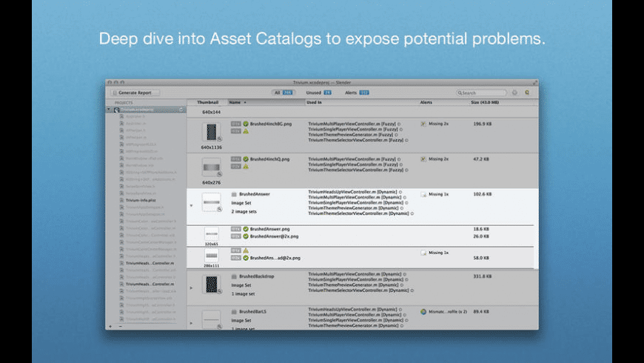Click warning triangle under Brushed4inchBG.png
The width and height of the screenshot is (644, 363).
[x=246, y=131]
